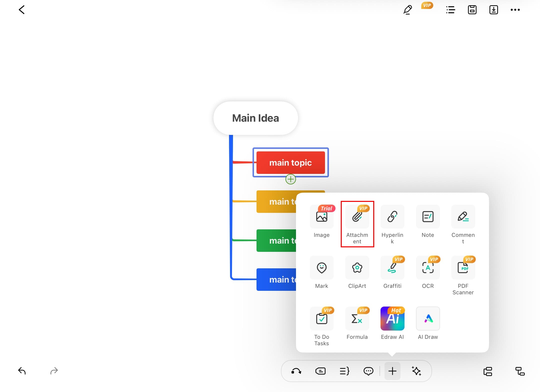Open the outline list view

(450, 10)
